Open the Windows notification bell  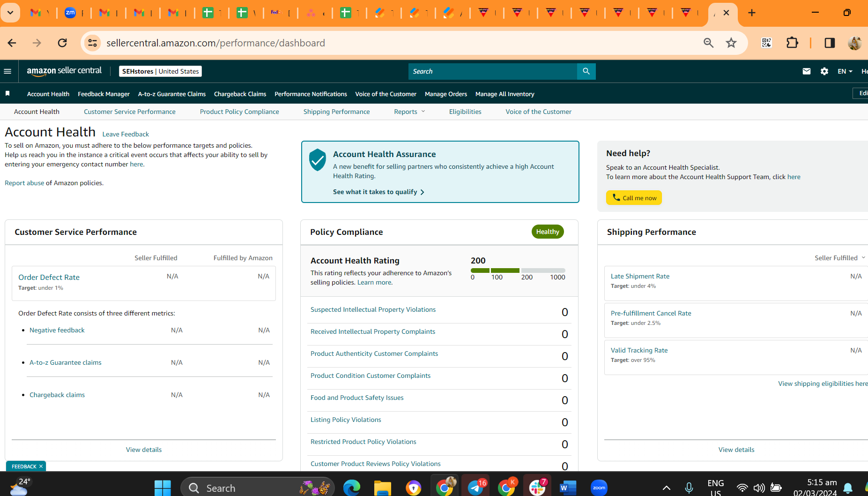pos(848,488)
